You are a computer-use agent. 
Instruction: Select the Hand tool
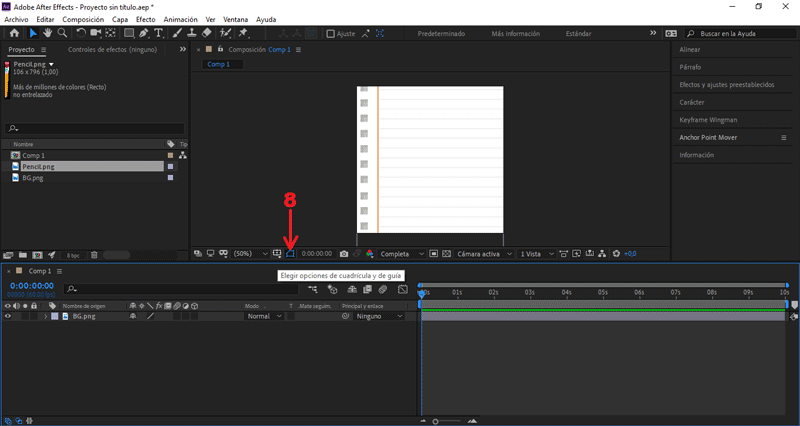pyautogui.click(x=47, y=33)
